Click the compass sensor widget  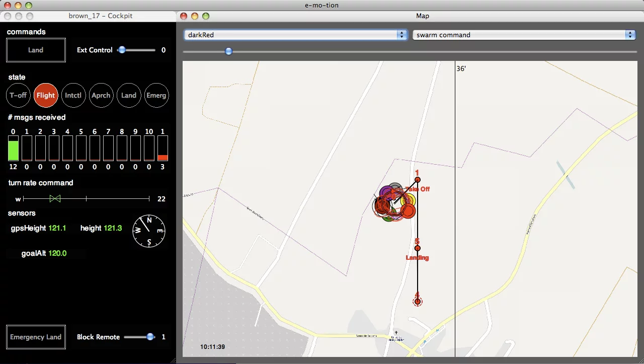(x=149, y=231)
